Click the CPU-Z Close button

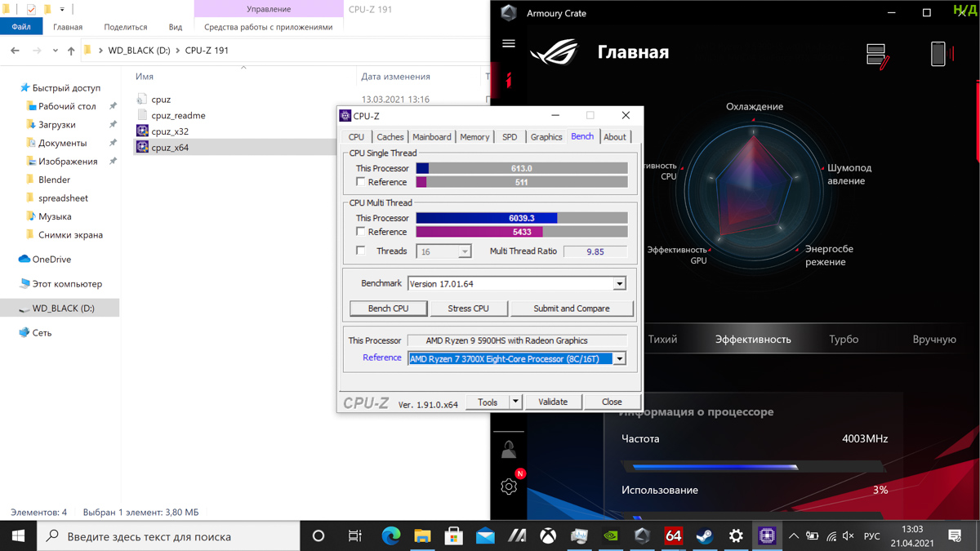click(x=612, y=402)
